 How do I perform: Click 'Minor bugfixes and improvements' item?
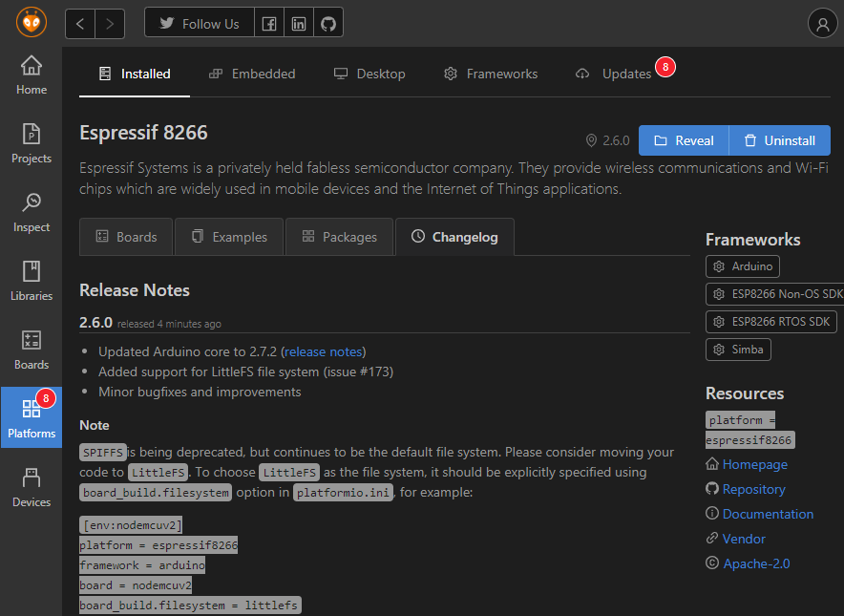pos(200,392)
